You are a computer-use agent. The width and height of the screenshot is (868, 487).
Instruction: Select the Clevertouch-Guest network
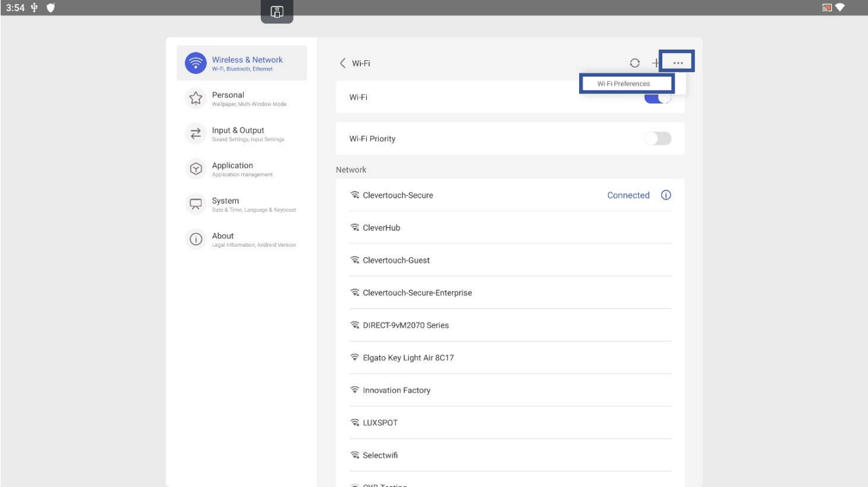click(x=510, y=260)
